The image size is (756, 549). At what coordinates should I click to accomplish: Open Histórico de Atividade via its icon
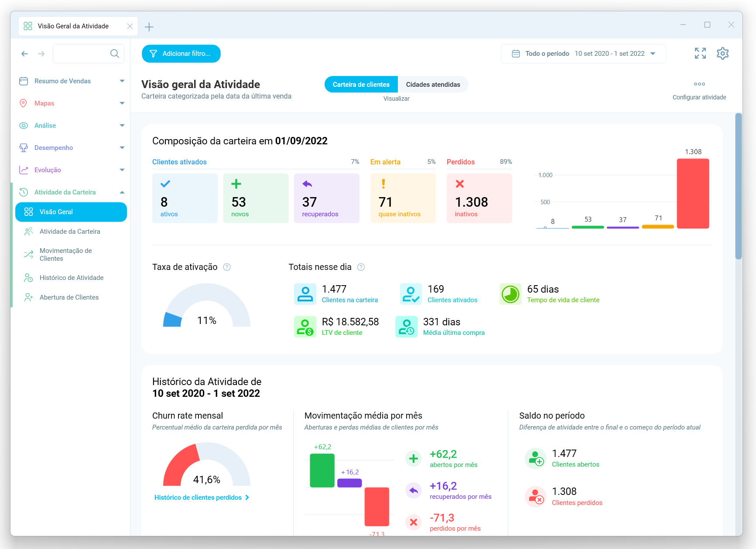click(x=28, y=277)
